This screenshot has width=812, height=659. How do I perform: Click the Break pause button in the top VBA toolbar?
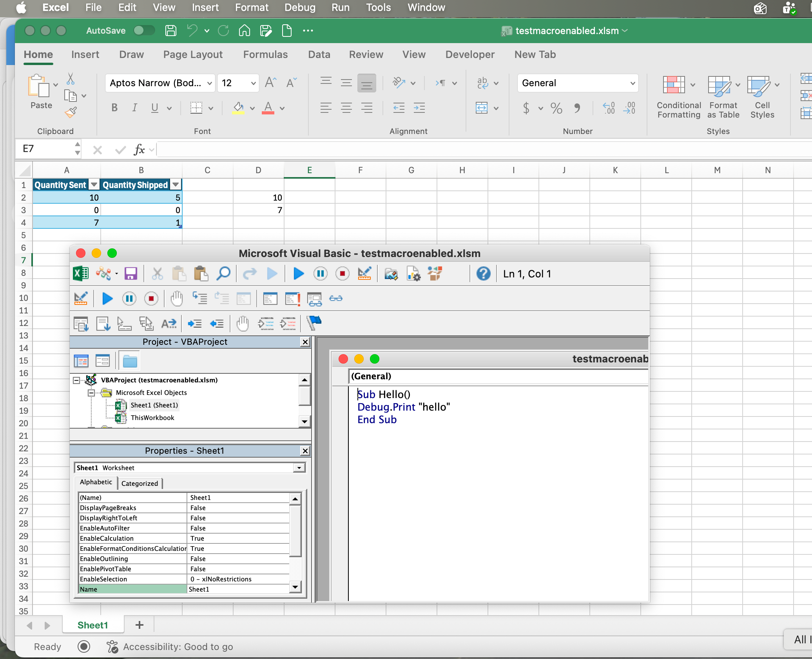point(320,273)
